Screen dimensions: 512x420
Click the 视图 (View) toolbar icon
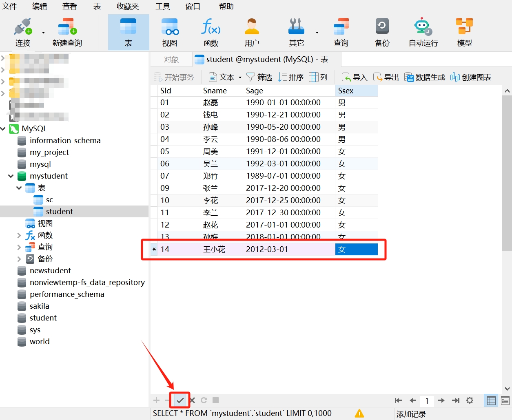click(x=169, y=32)
